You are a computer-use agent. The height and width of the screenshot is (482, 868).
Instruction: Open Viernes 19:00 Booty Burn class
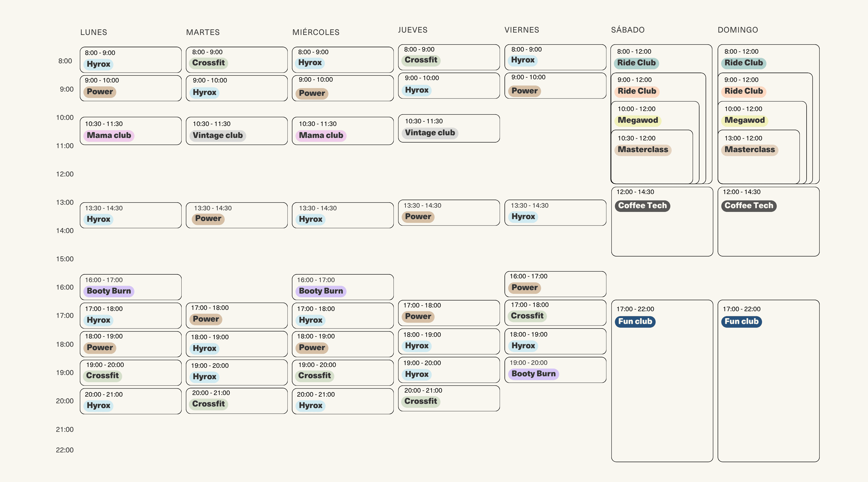click(x=555, y=370)
